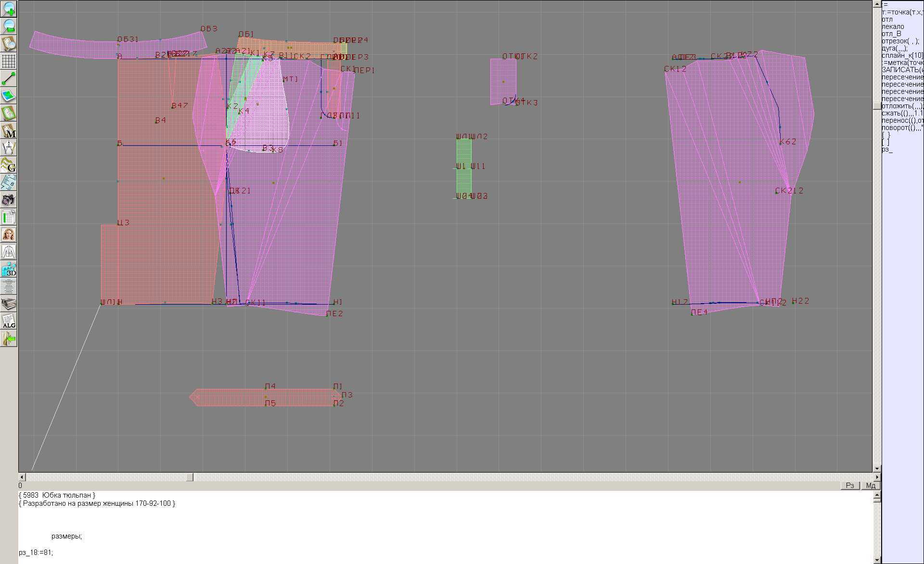Screen dimensions: 924x564
Task: Open the pattern pieces with M icon
Action: point(9,130)
